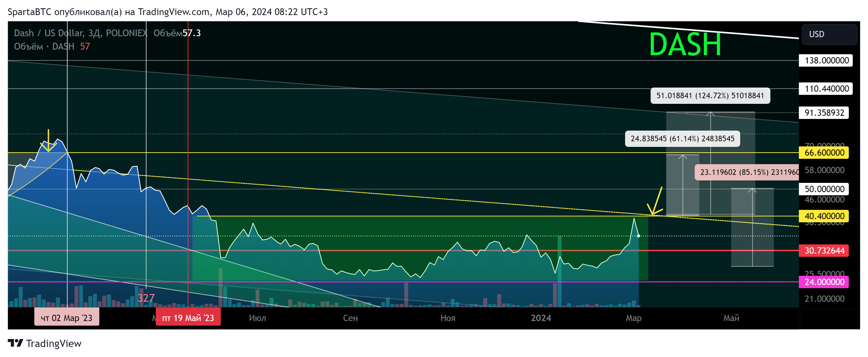Select the 91.358932 price label

[824, 113]
